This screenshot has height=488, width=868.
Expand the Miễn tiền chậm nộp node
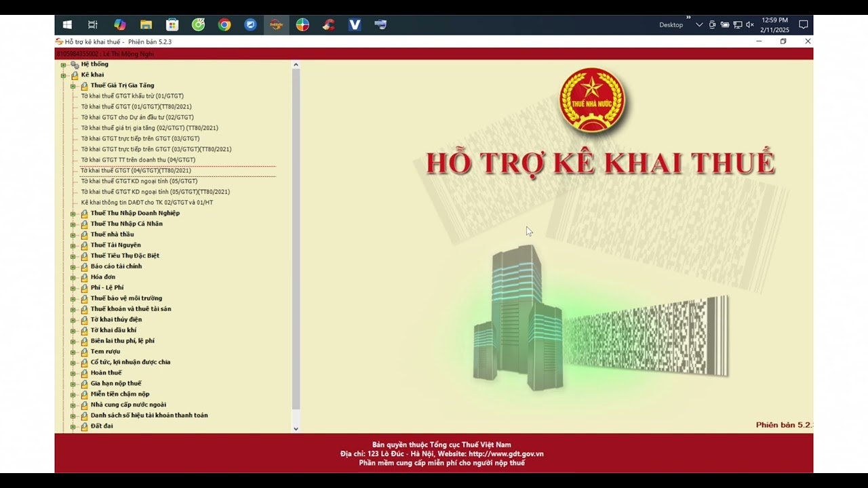pyautogui.click(x=73, y=394)
